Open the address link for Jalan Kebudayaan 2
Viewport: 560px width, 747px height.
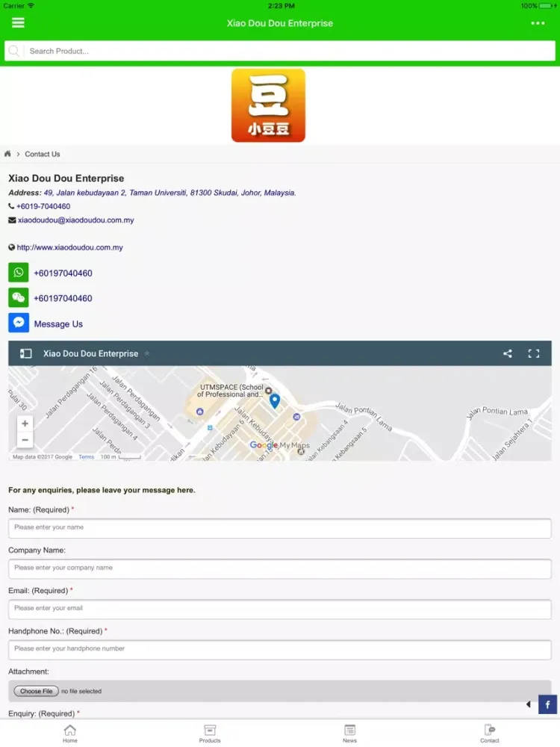pyautogui.click(x=169, y=193)
